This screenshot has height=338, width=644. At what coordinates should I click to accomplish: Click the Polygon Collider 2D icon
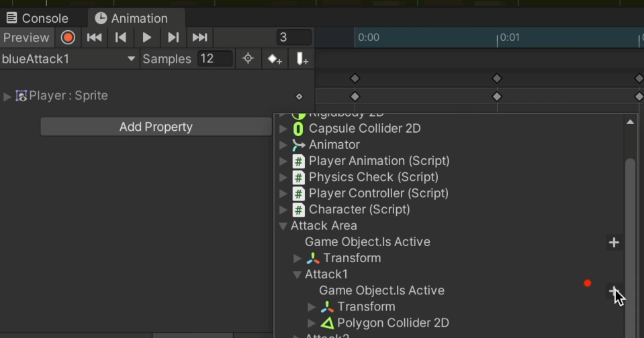(x=327, y=323)
